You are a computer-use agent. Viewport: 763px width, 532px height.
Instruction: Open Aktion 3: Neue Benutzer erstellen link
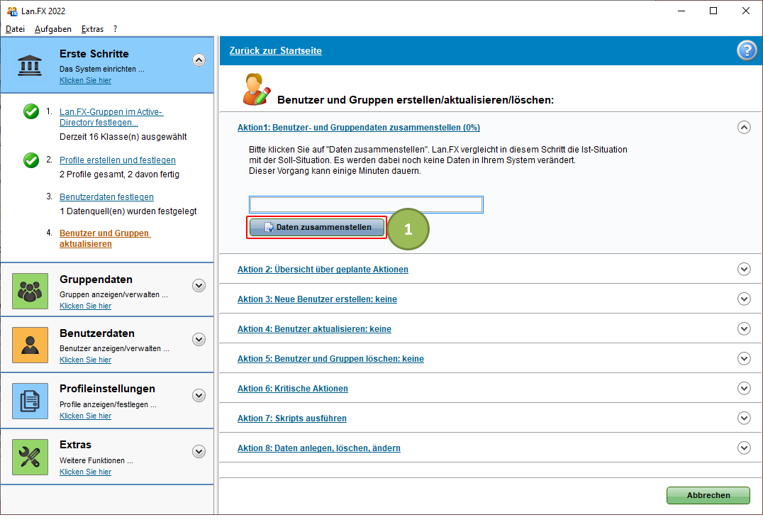317,299
